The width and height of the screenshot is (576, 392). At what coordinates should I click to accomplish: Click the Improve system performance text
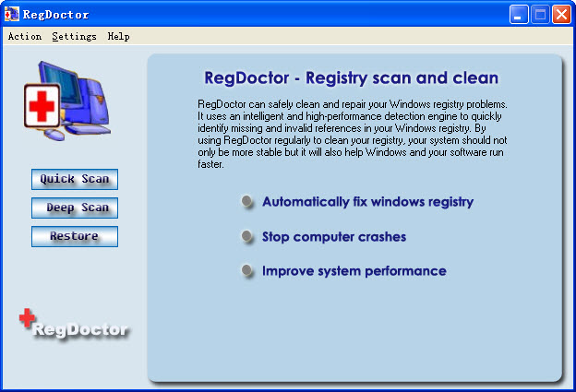[x=354, y=271]
